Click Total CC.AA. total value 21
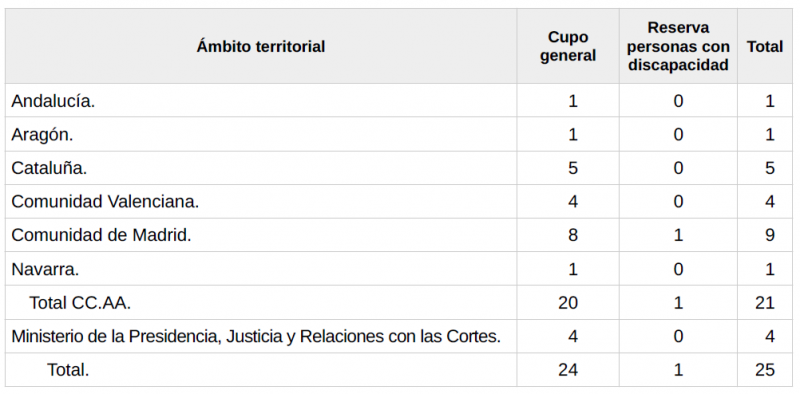Screen dimensions: 800x394 pyautogui.click(x=765, y=303)
